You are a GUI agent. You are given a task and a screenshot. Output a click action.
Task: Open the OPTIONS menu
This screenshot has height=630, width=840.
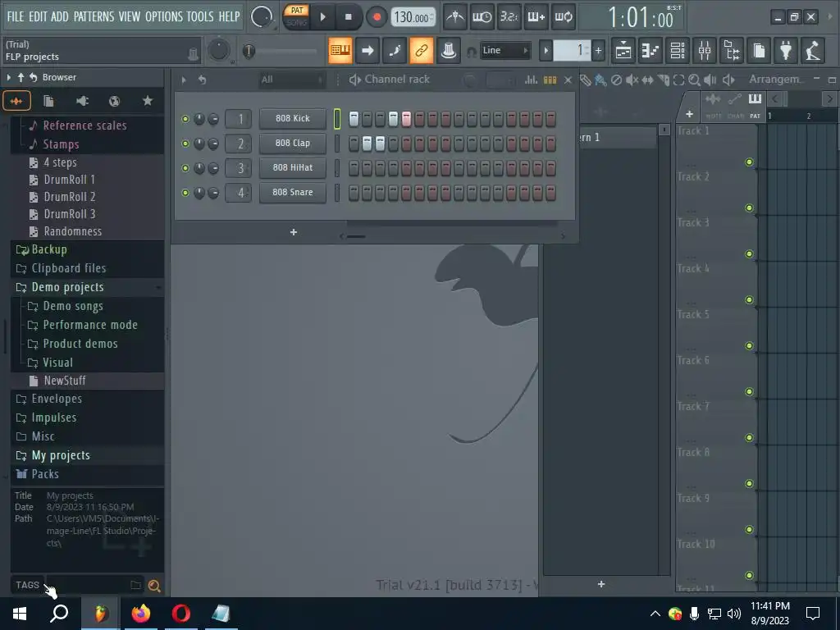(x=164, y=16)
